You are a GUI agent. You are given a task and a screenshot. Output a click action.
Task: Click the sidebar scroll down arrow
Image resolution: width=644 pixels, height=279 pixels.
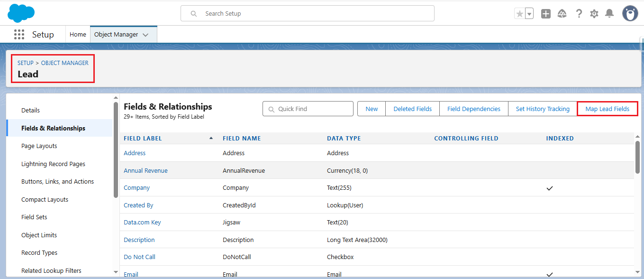point(116,272)
